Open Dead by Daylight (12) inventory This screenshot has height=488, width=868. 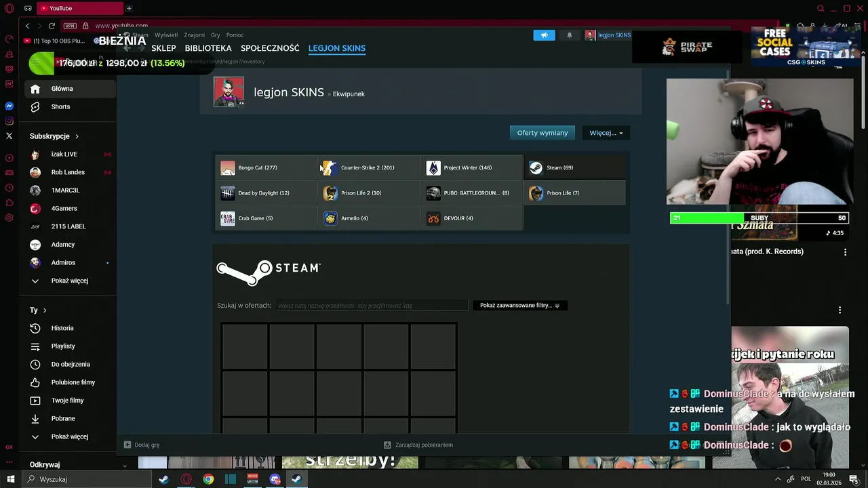pos(267,193)
